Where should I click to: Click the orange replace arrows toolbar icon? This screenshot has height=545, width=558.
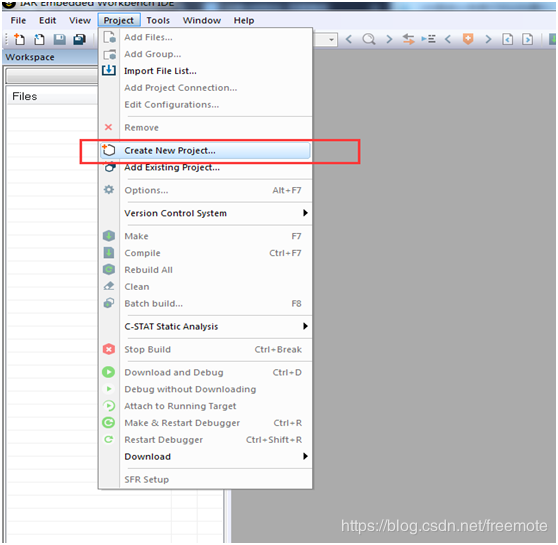tap(409, 39)
